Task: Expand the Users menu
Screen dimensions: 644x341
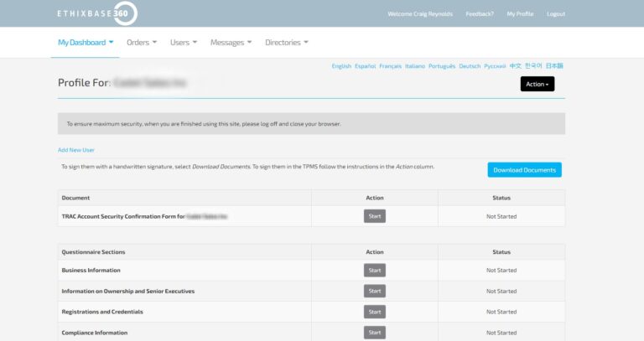Action: click(183, 43)
